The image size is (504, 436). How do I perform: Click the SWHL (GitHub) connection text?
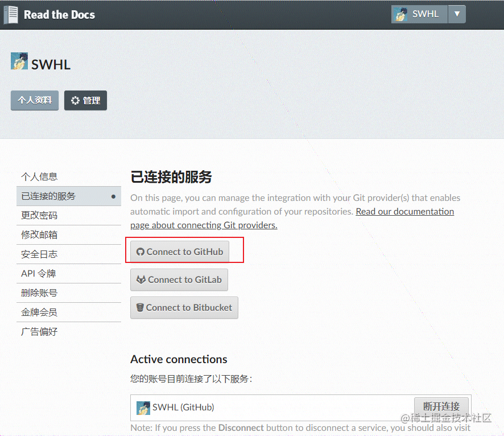[x=183, y=408]
